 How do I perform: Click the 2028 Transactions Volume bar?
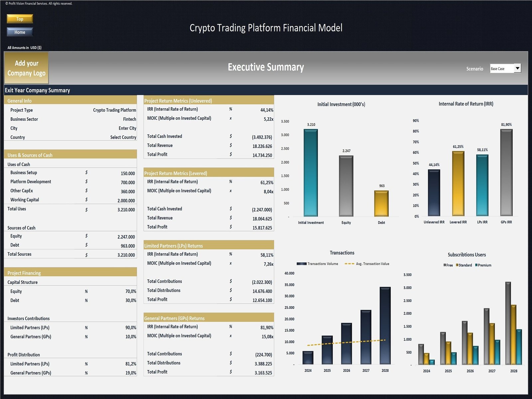pyautogui.click(x=385, y=325)
